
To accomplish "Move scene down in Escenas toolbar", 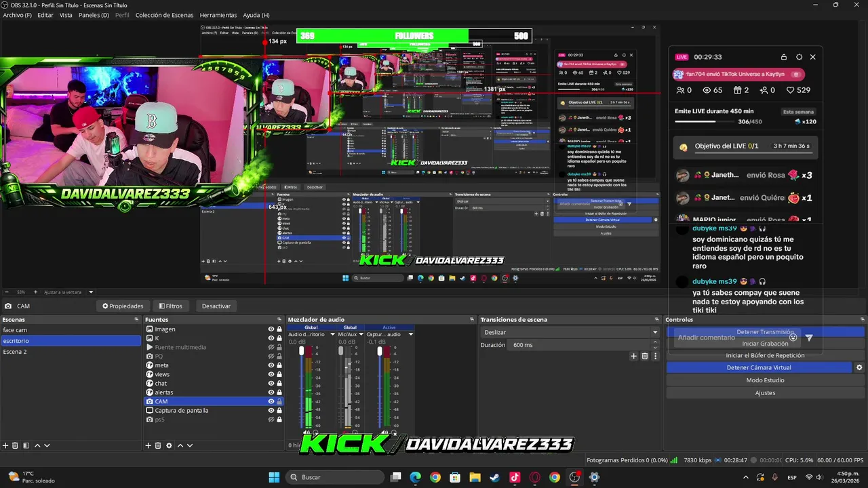I will [x=47, y=445].
